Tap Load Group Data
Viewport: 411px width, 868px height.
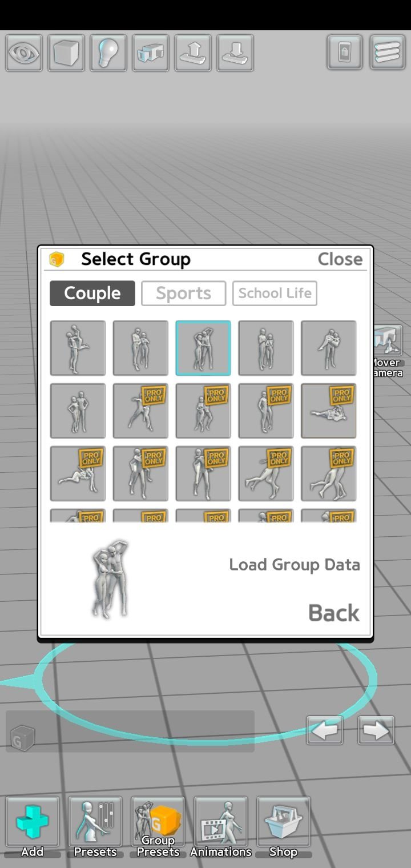pos(295,565)
